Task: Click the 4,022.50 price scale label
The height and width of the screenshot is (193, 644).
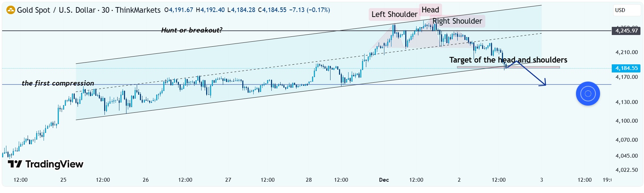Action: (626, 170)
